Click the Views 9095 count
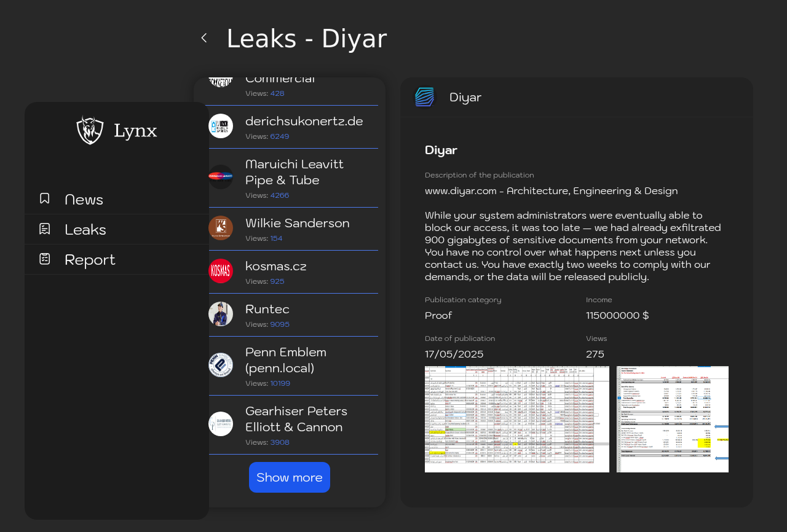 [280, 324]
